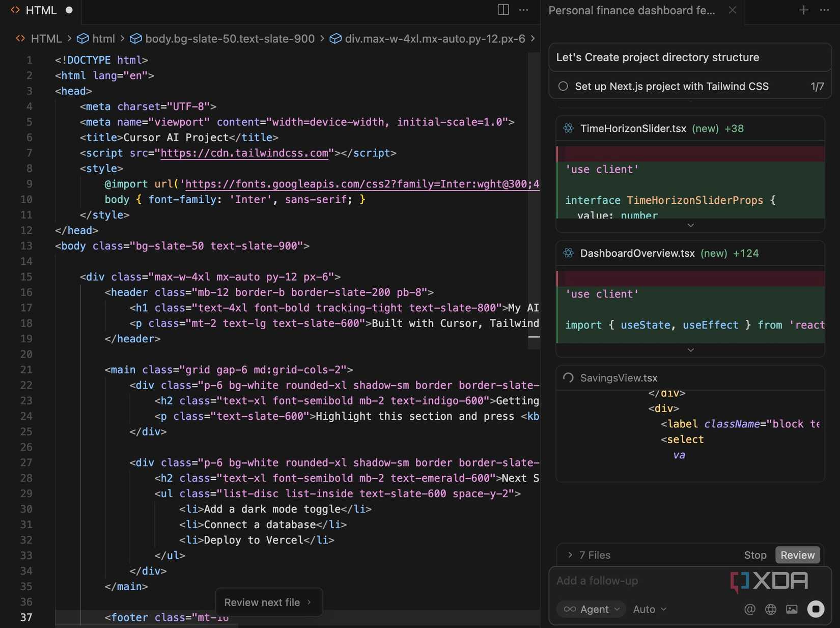Viewport: 840px width, 628px height.
Task: Close the Personal finance dashboard chat tab
Action: pos(732,10)
